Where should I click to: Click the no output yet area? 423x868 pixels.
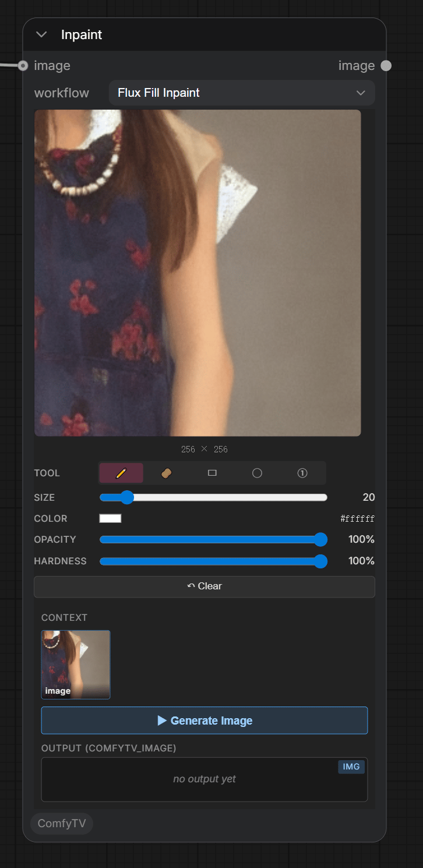pos(205,779)
